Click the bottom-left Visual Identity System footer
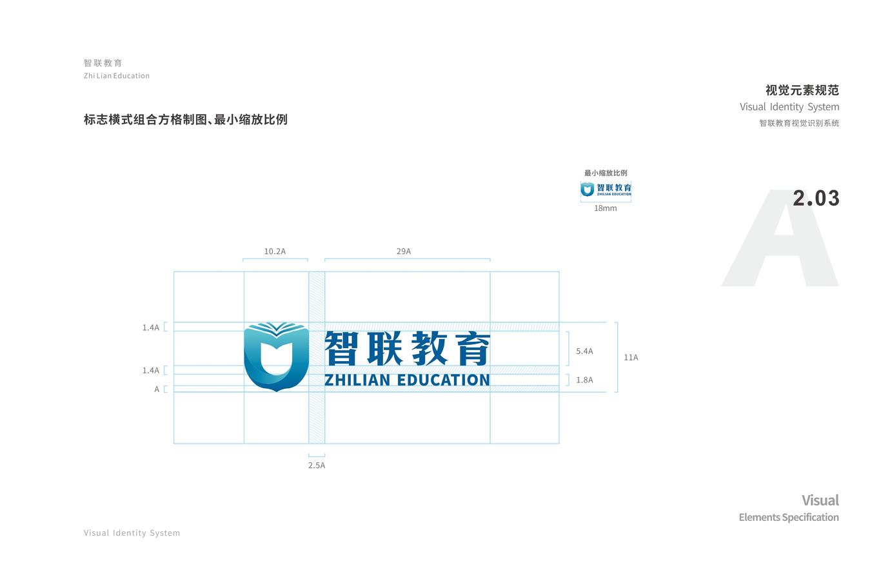This screenshot has height=588, width=881. (x=132, y=533)
